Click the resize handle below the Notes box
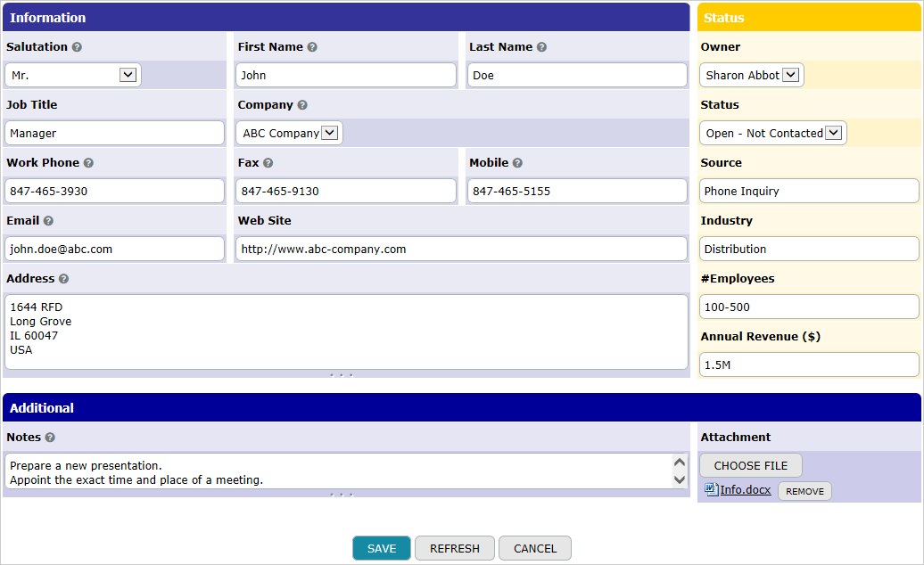This screenshot has width=924, height=565. point(342,495)
